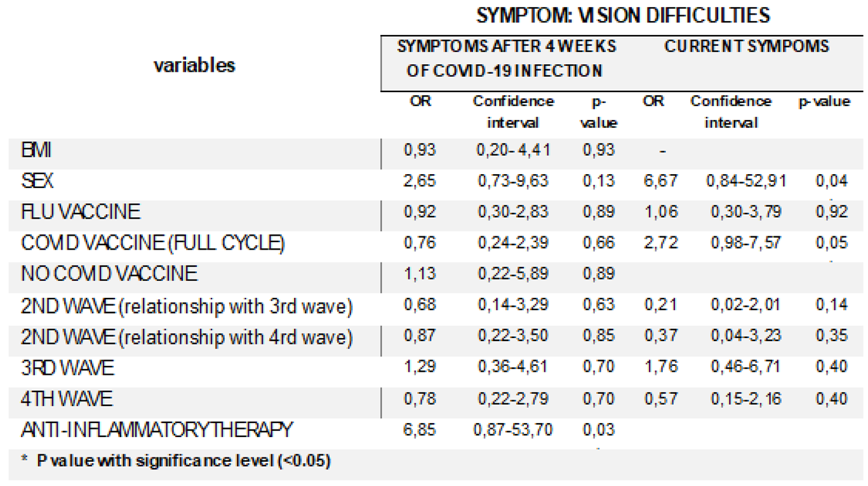Click the BMI row label
This screenshot has width=868, height=486.
[36, 150]
